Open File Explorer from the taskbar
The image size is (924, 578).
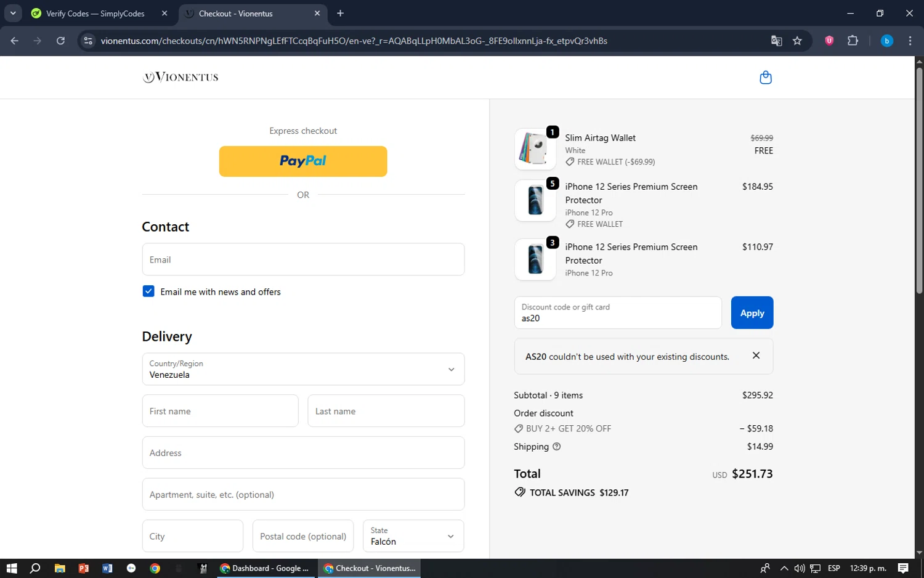click(x=60, y=568)
